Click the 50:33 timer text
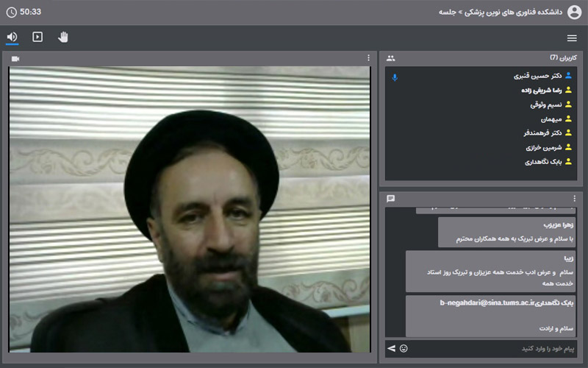This screenshot has width=588, height=368. (x=30, y=12)
